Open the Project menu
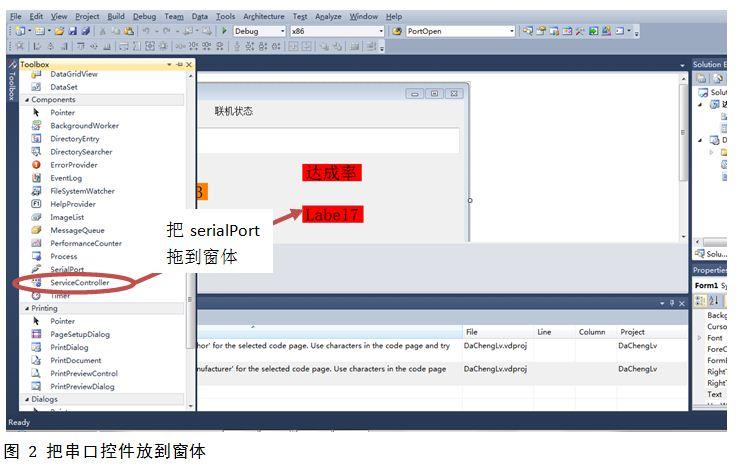 coord(87,17)
